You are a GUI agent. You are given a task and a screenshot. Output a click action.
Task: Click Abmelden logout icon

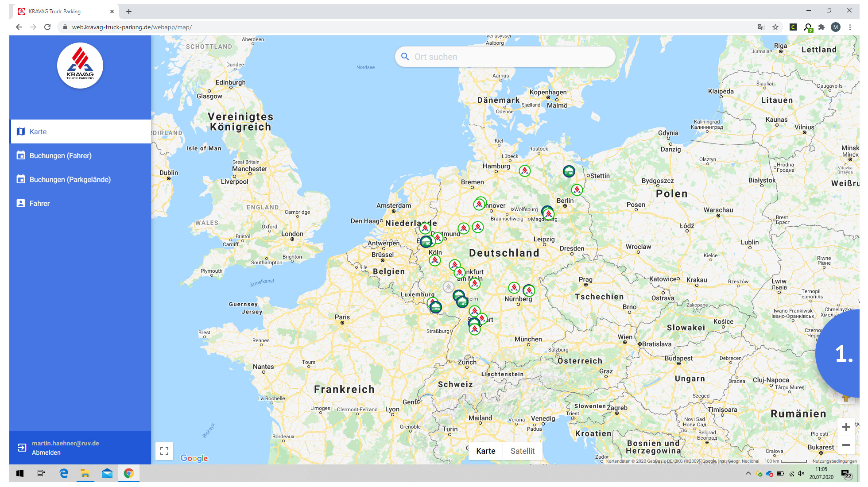point(22,448)
